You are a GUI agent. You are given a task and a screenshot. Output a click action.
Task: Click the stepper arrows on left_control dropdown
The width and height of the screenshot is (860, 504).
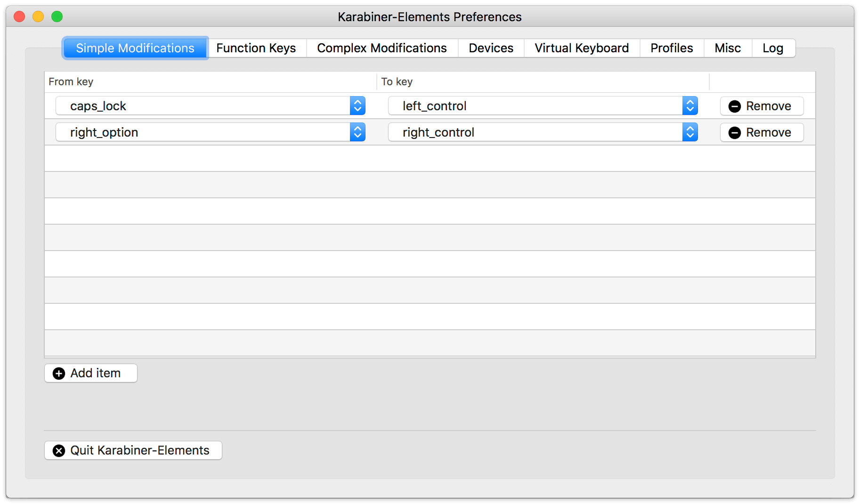coord(690,106)
